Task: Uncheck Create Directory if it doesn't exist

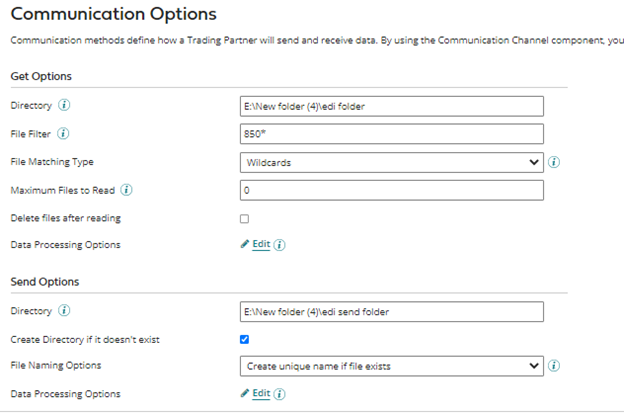Action: (245, 339)
